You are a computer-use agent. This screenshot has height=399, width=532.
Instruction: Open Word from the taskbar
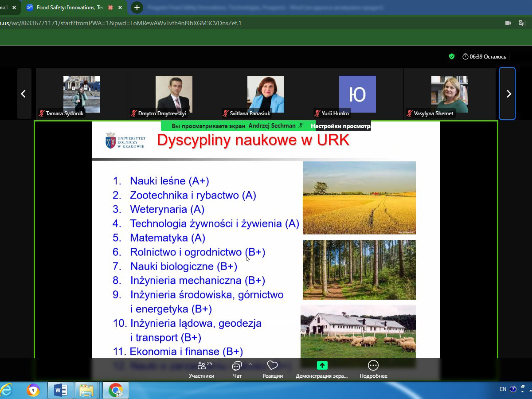[60, 390]
